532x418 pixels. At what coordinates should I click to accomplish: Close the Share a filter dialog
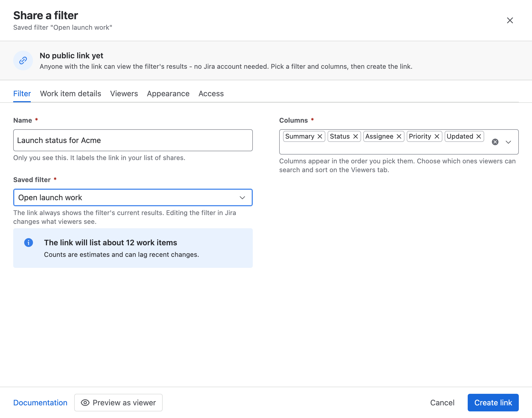pyautogui.click(x=510, y=20)
